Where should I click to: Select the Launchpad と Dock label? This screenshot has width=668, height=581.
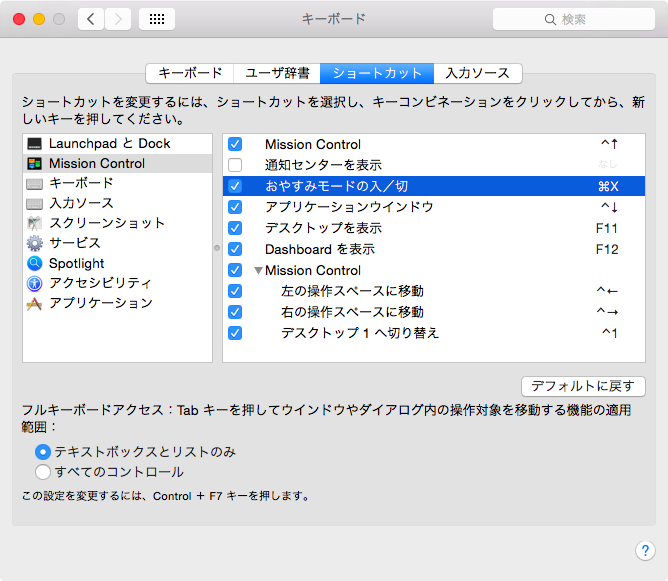(109, 144)
